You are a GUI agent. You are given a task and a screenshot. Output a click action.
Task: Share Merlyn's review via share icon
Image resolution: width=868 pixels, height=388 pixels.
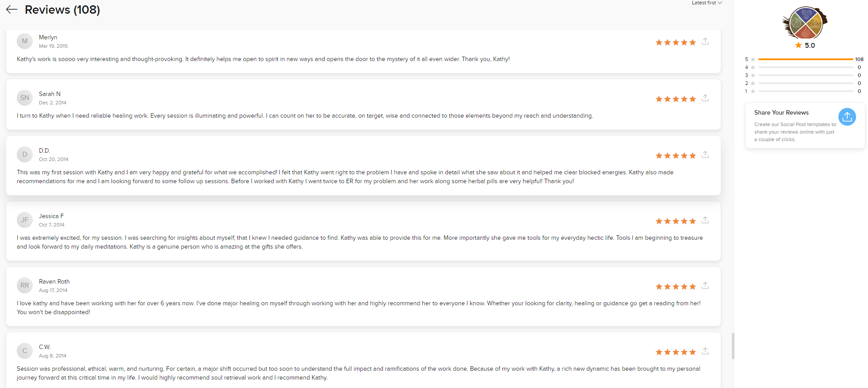(x=705, y=42)
